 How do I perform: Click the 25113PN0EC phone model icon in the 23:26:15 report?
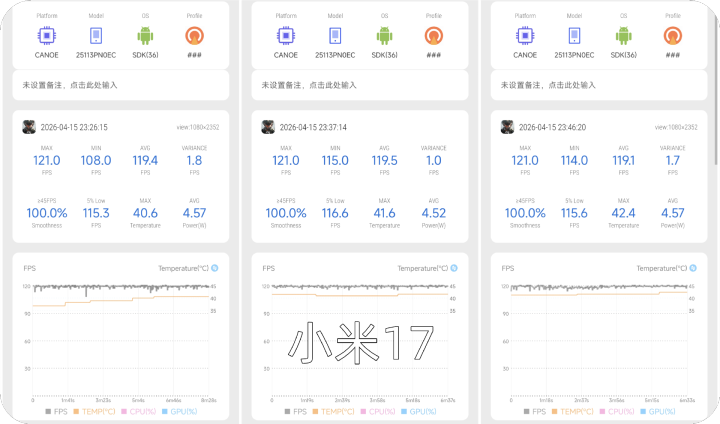coord(96,35)
